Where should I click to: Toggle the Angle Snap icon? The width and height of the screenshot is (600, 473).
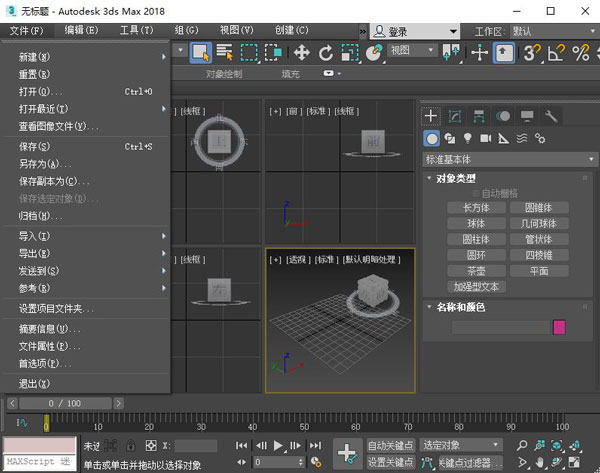tap(556, 52)
